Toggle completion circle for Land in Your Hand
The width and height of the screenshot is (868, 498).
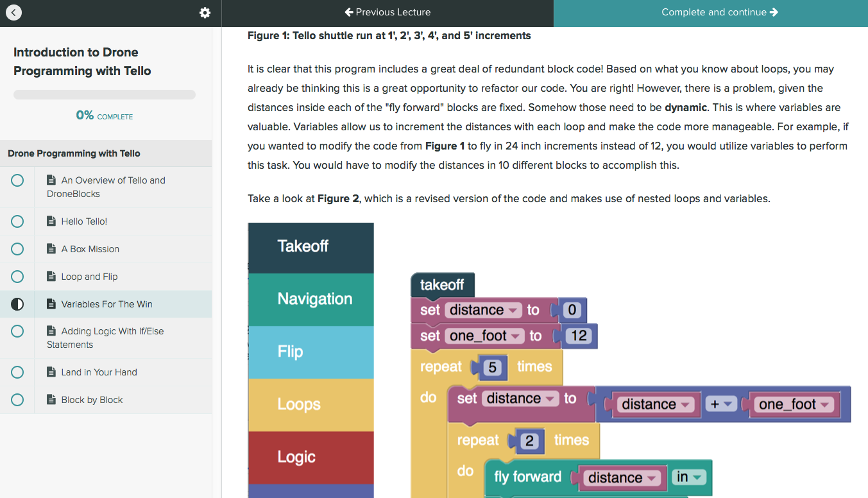(x=17, y=372)
